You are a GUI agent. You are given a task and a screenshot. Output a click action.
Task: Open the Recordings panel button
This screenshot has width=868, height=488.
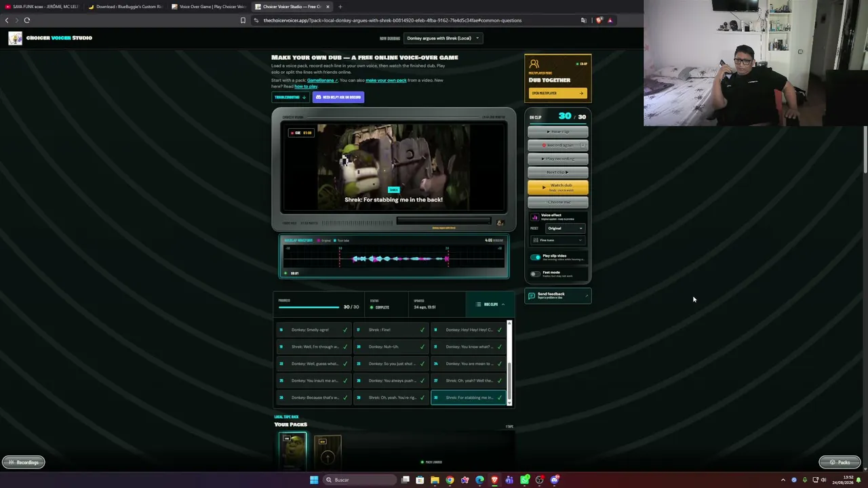24,462
